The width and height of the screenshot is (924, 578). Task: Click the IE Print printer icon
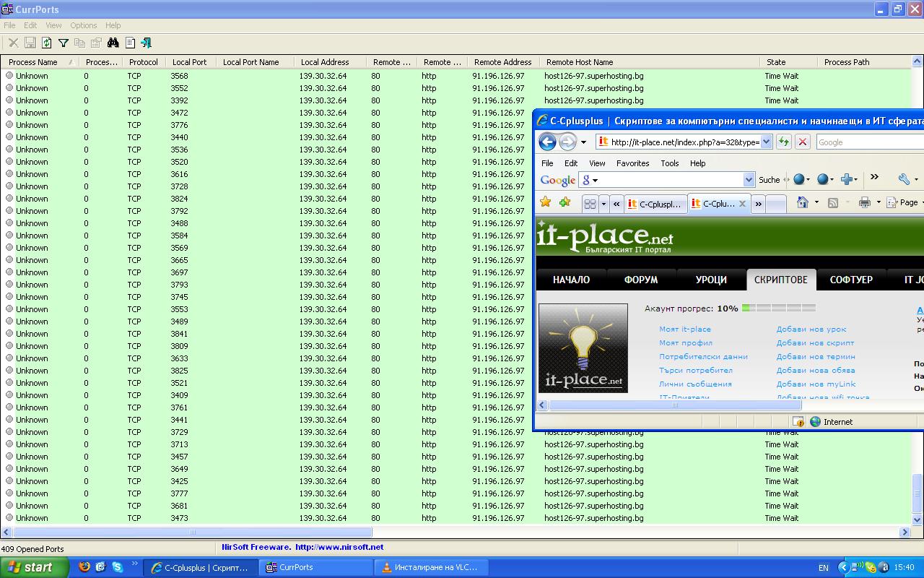tap(864, 202)
